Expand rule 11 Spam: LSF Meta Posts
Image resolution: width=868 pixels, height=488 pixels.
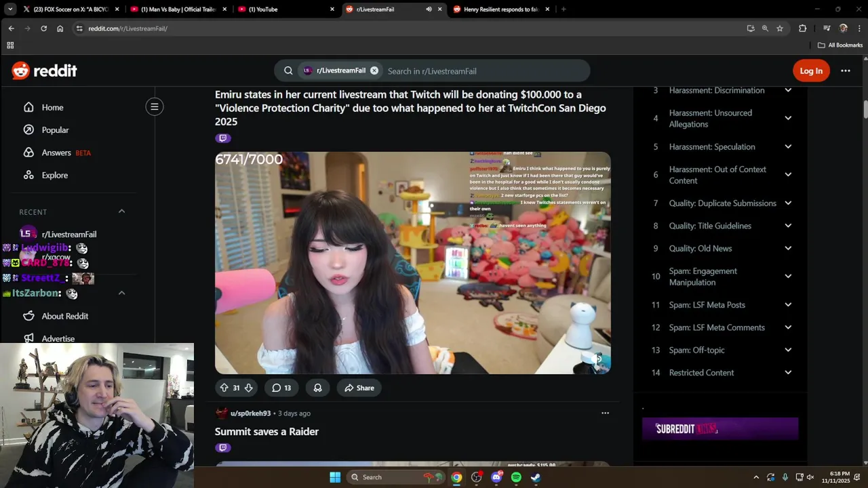(x=788, y=305)
